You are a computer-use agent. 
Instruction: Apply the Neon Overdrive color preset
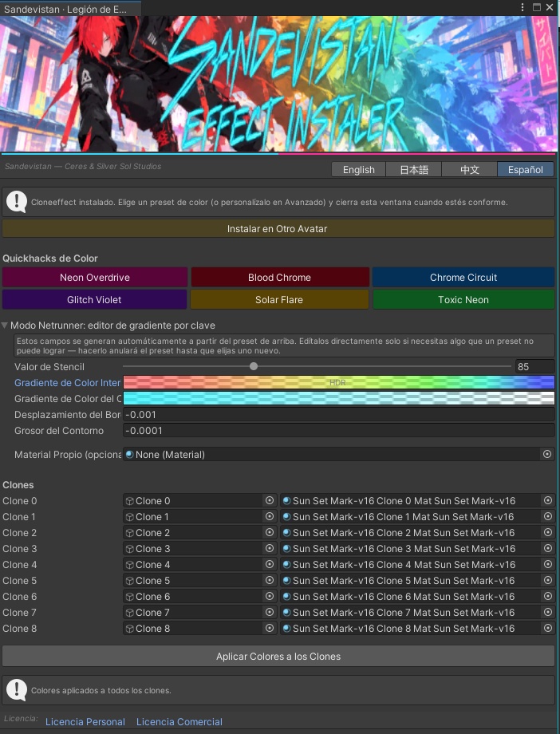pyautogui.click(x=95, y=277)
